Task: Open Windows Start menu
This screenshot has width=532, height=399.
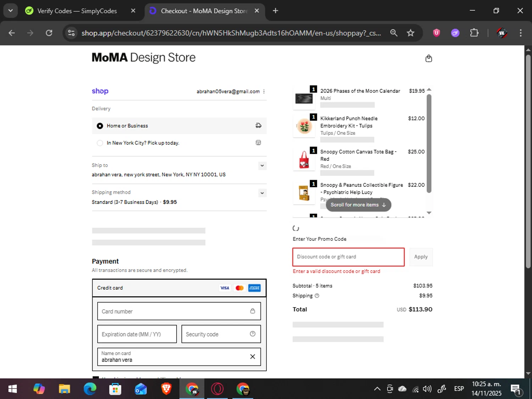Action: pyautogui.click(x=12, y=389)
